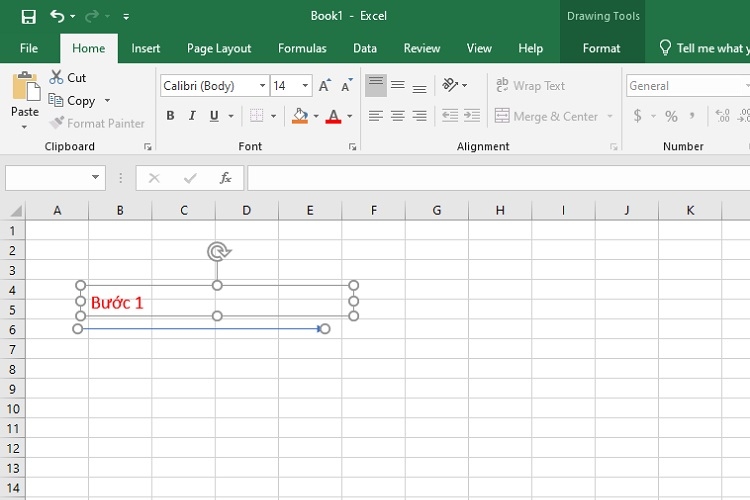This screenshot has width=750, height=500.
Task: Open the File tab
Action: click(x=29, y=48)
